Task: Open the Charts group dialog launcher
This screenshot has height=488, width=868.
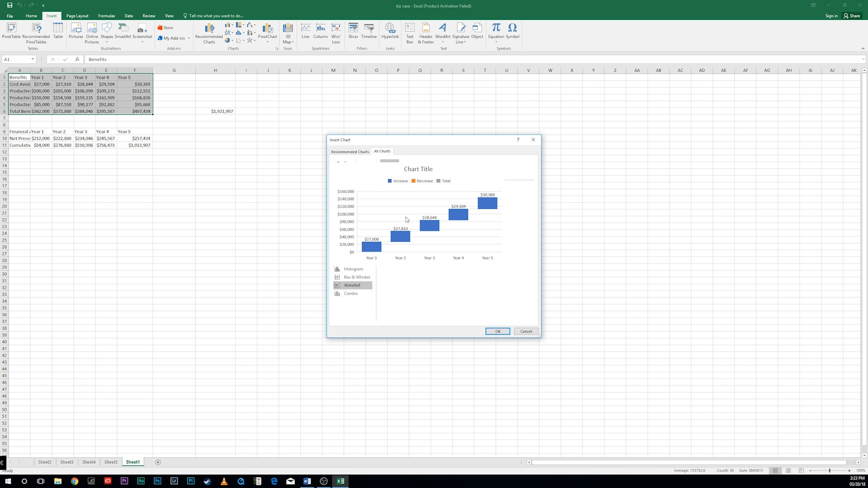Action: tap(277, 48)
